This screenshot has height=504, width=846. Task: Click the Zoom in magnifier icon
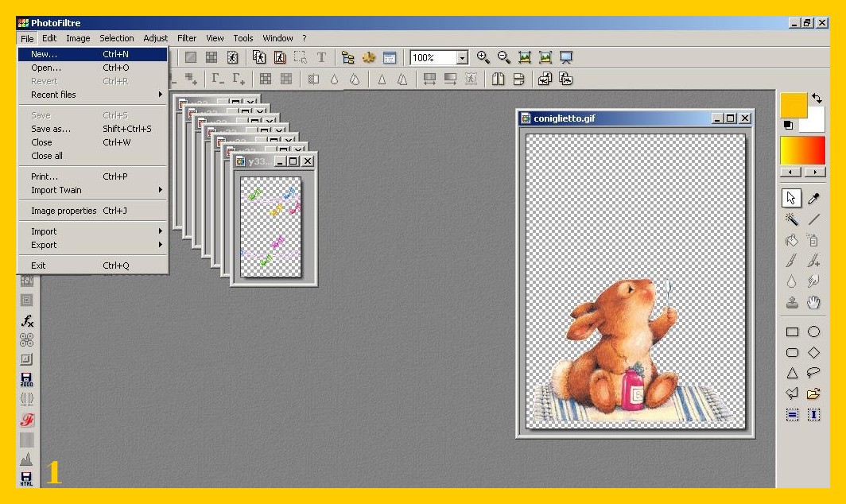point(483,57)
